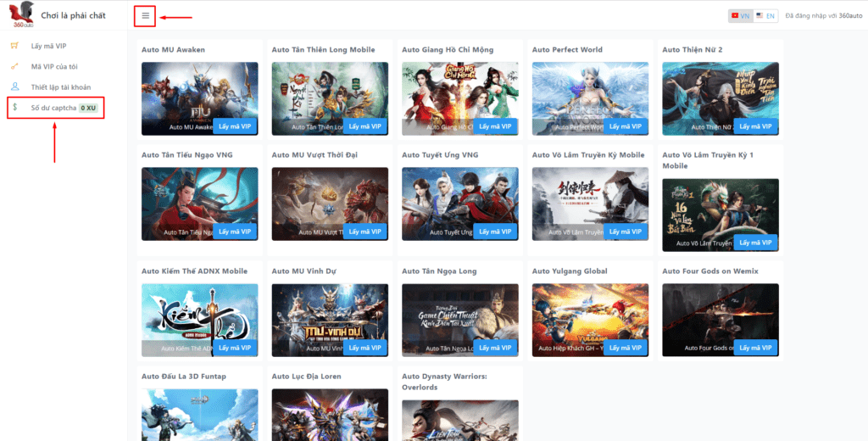Click the 360auto logo
Viewport: 868px width, 441px height.
point(21,15)
